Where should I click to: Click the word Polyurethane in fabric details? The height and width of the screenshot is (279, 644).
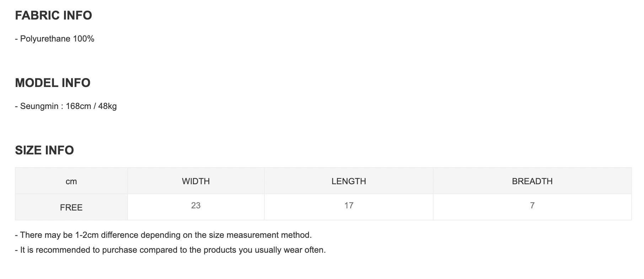45,39
